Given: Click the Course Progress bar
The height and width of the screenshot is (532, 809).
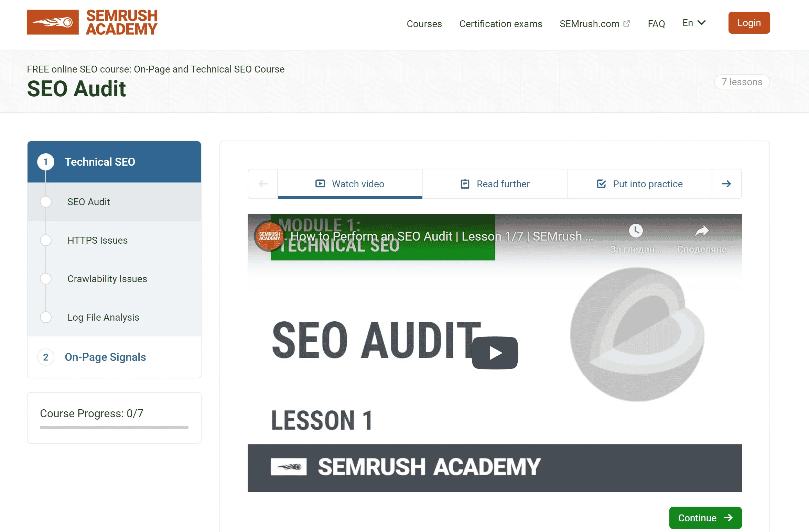Looking at the screenshot, I should [x=114, y=428].
